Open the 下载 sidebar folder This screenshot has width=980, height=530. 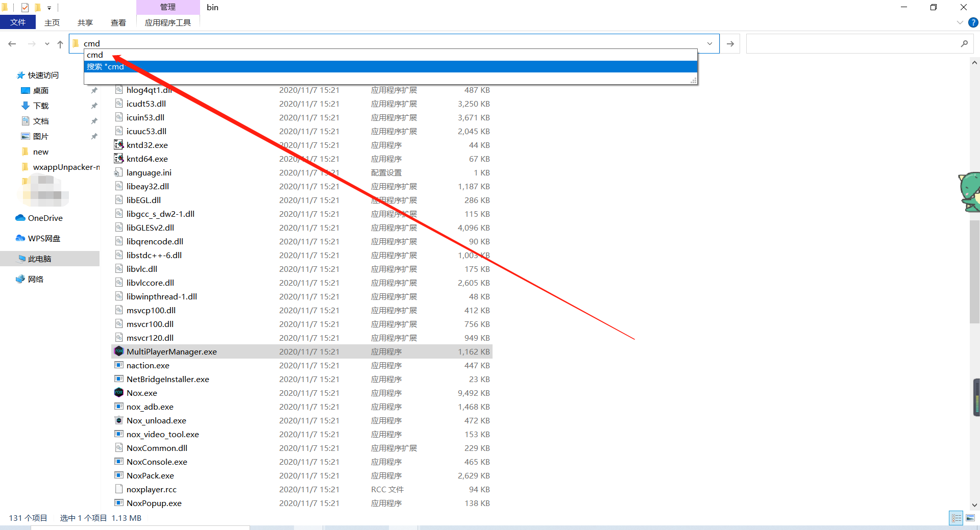(41, 106)
